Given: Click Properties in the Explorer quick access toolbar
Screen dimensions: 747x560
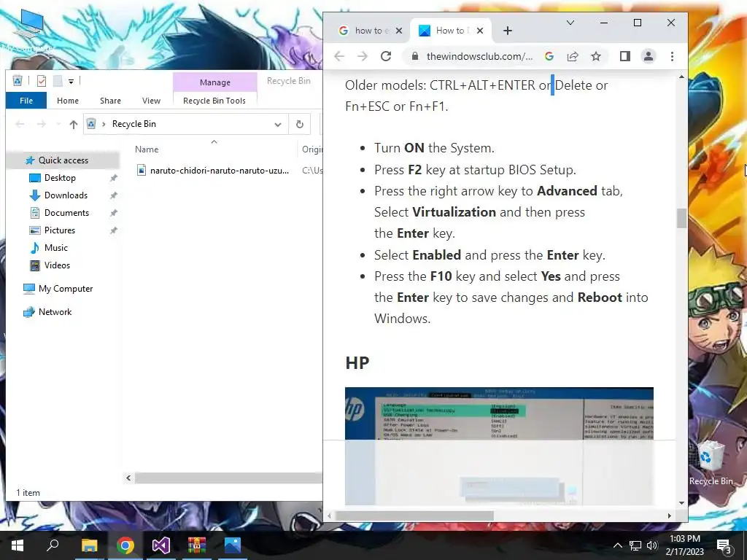Looking at the screenshot, I should (42, 81).
